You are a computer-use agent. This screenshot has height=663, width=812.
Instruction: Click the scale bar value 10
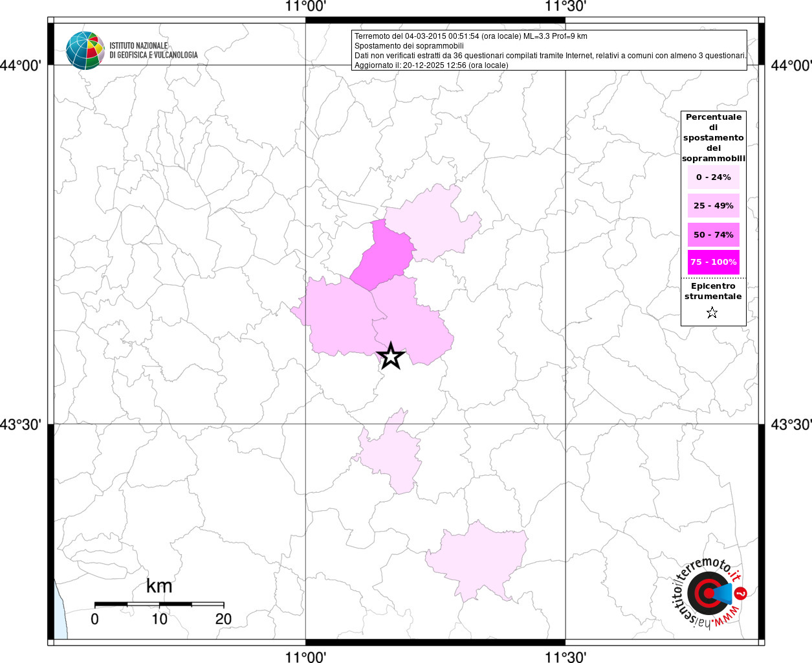159,619
